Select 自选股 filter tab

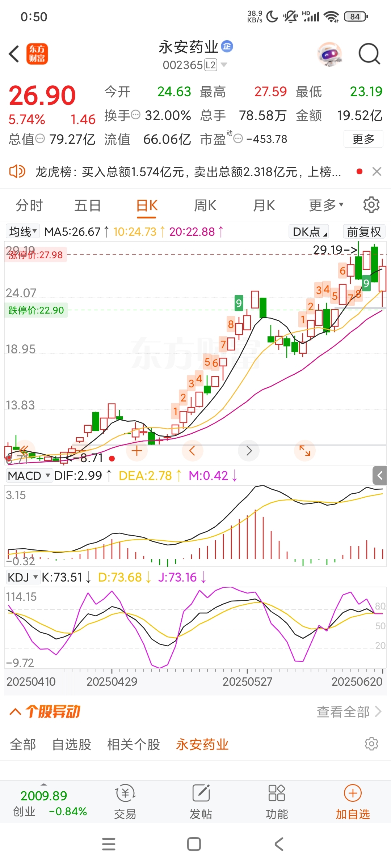click(x=72, y=744)
